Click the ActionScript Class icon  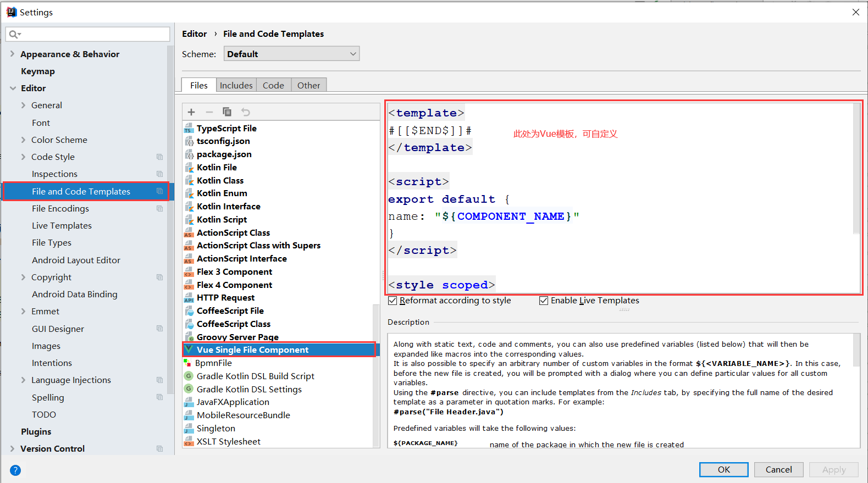tap(189, 233)
